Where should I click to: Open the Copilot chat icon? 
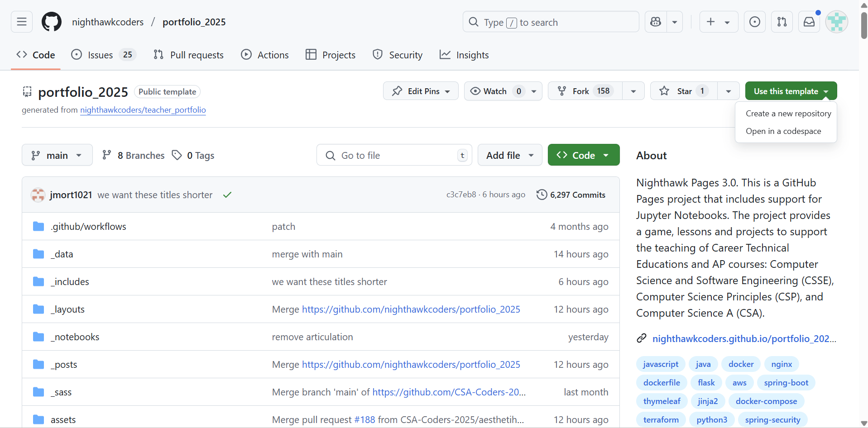click(x=656, y=22)
